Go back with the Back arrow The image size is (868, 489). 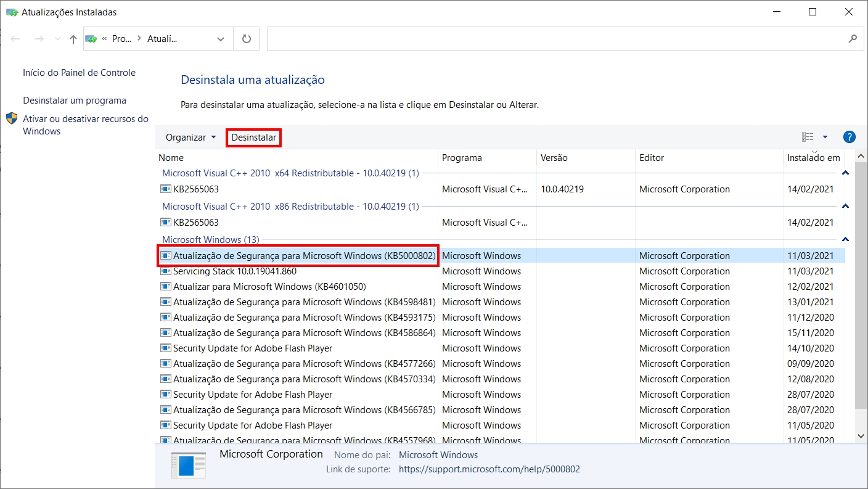16,39
